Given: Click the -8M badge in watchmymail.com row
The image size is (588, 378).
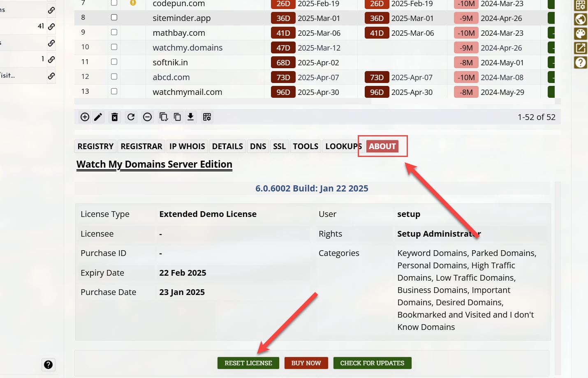Looking at the screenshot, I should [466, 92].
